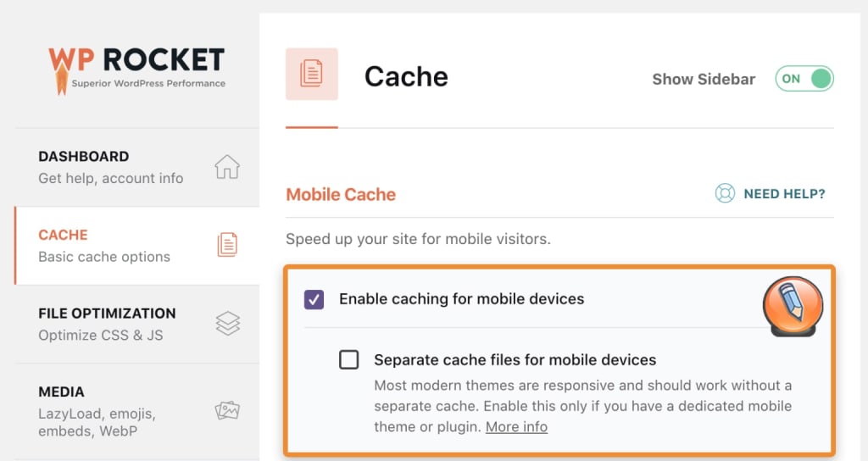This screenshot has width=868, height=461.
Task: Click the WP Rocket logo
Action: [x=136, y=66]
